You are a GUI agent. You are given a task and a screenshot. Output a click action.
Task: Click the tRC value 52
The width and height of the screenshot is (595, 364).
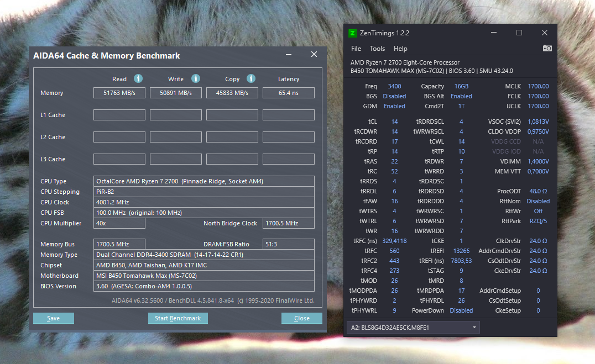tap(394, 171)
